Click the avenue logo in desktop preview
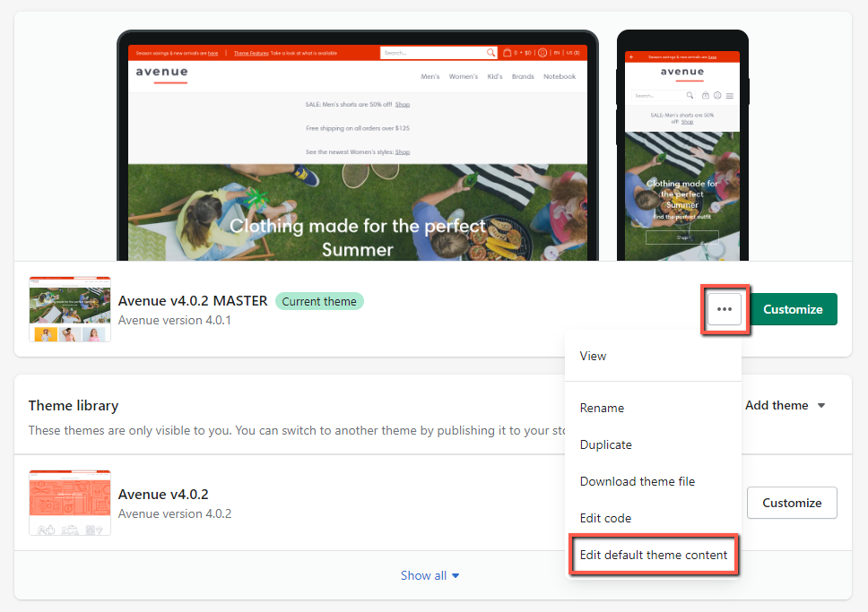Screen dimensions: 868x612 coord(162,72)
